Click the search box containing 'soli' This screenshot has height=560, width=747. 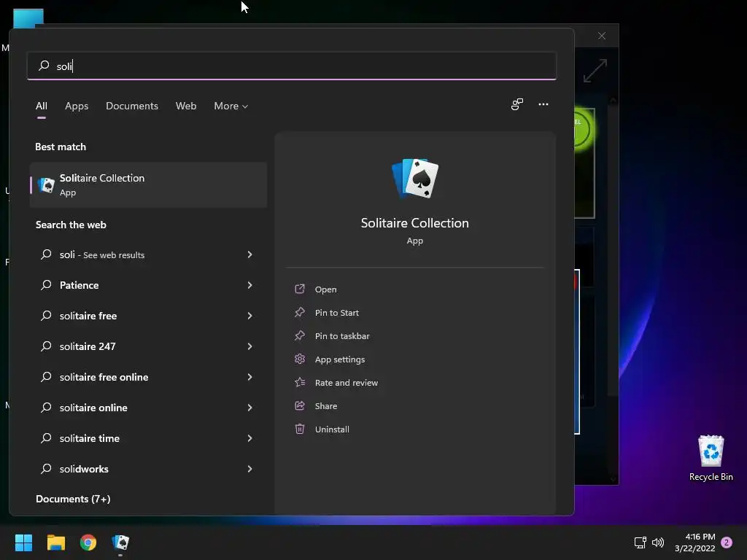click(292, 66)
